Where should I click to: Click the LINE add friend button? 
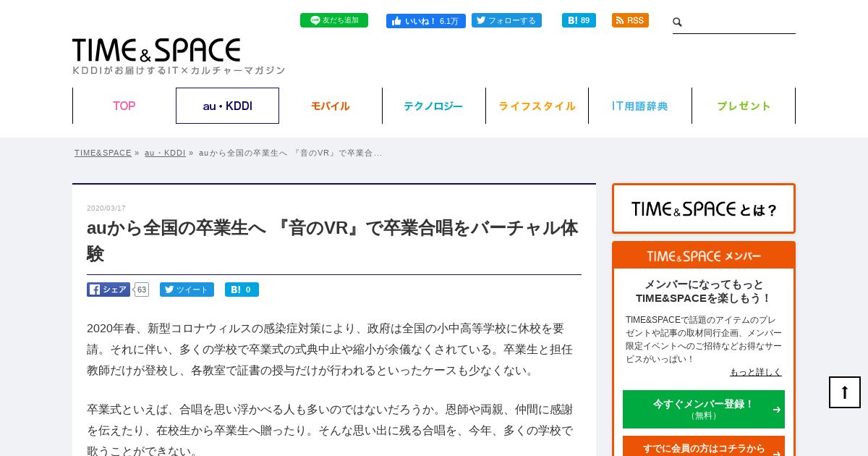point(334,20)
